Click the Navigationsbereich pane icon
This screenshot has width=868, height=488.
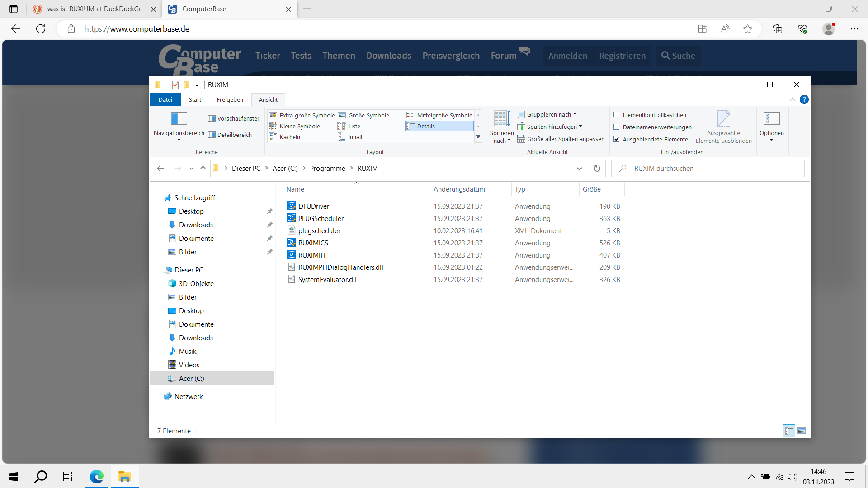(x=179, y=118)
